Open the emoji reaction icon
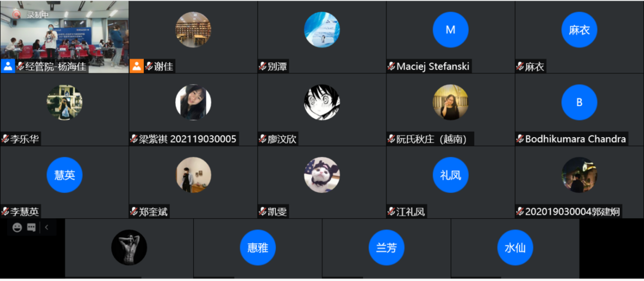 17,227
